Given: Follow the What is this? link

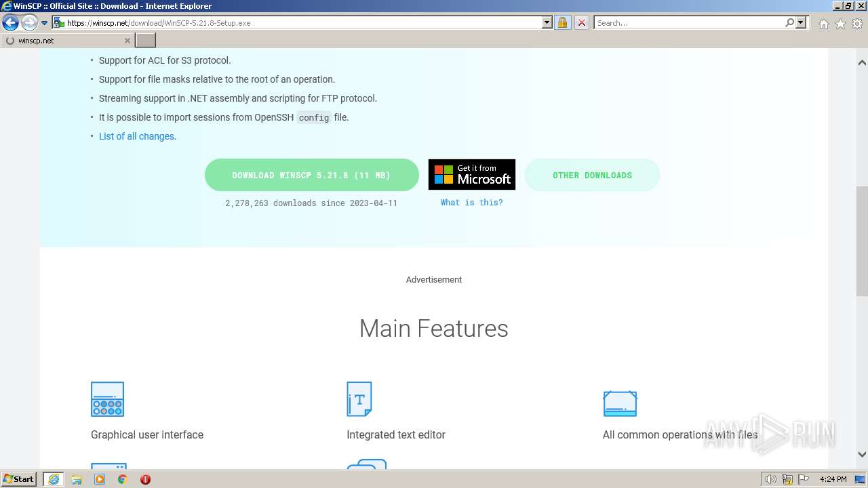Looking at the screenshot, I should pyautogui.click(x=472, y=203).
